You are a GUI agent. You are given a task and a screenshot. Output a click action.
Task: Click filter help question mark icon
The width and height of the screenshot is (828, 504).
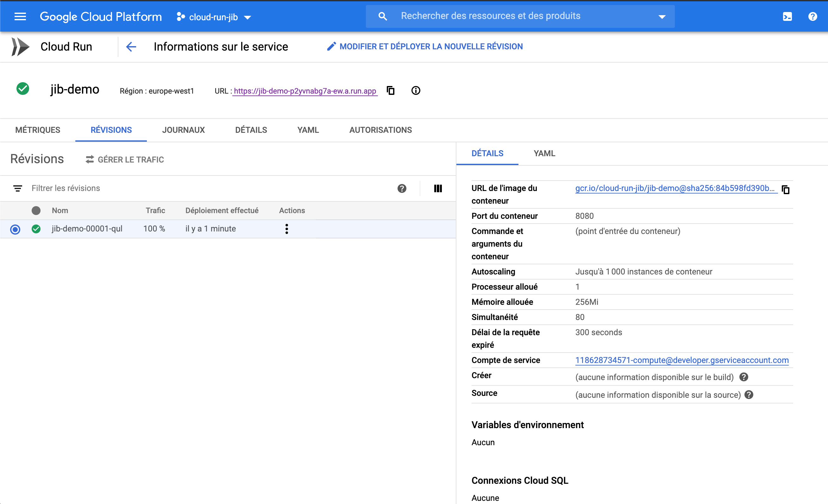(402, 188)
